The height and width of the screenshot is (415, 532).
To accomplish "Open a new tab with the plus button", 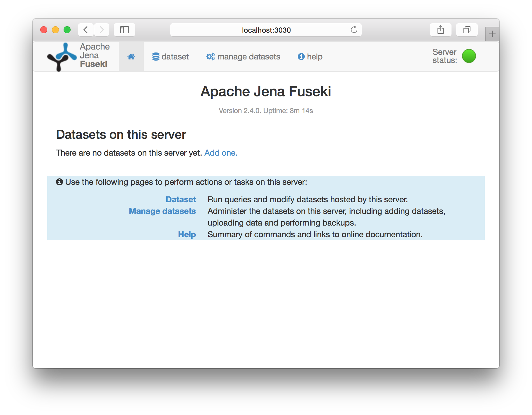I will coord(492,33).
